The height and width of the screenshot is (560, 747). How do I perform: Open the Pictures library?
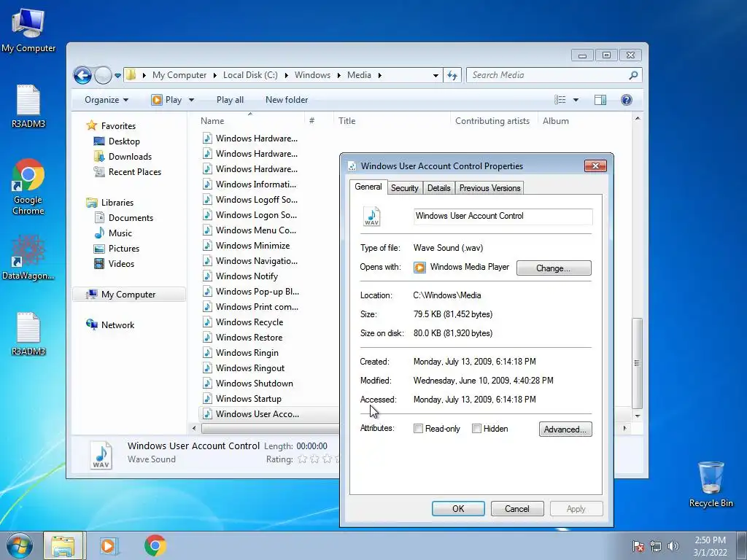pyautogui.click(x=124, y=249)
